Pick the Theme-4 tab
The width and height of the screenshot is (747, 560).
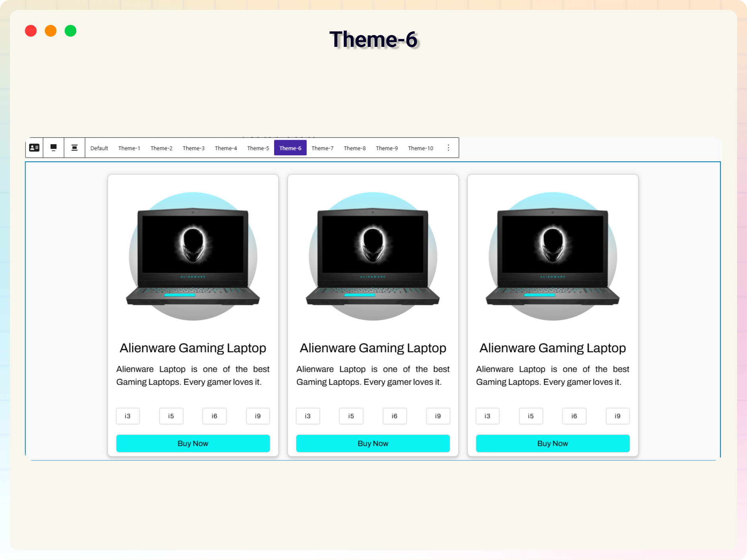click(226, 148)
